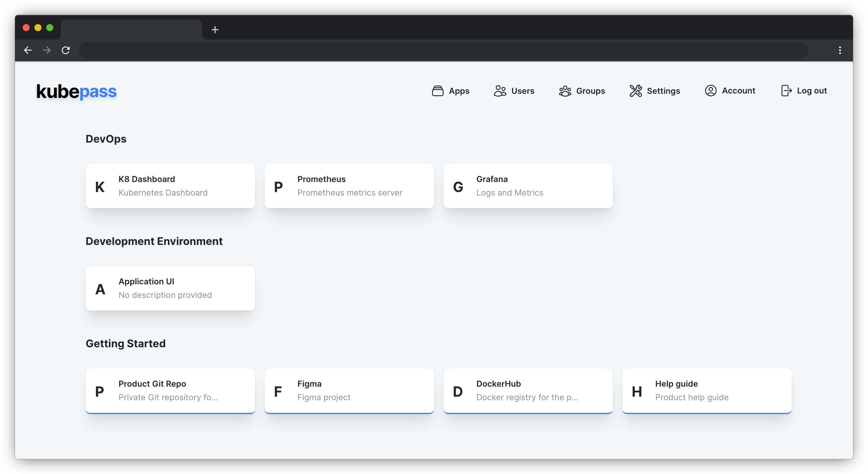Open the Help guide card
868x474 pixels.
click(x=706, y=390)
